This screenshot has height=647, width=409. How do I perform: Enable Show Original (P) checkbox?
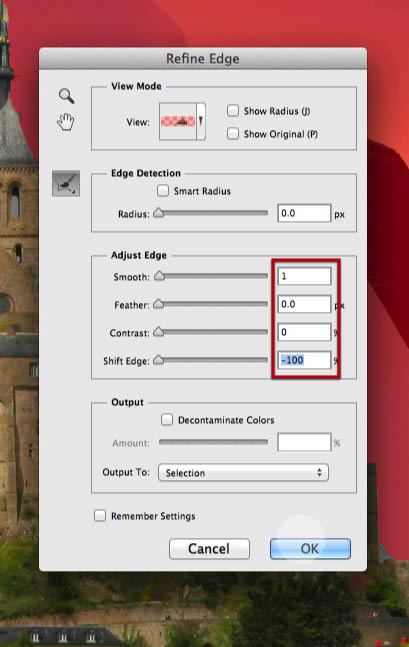point(233,134)
